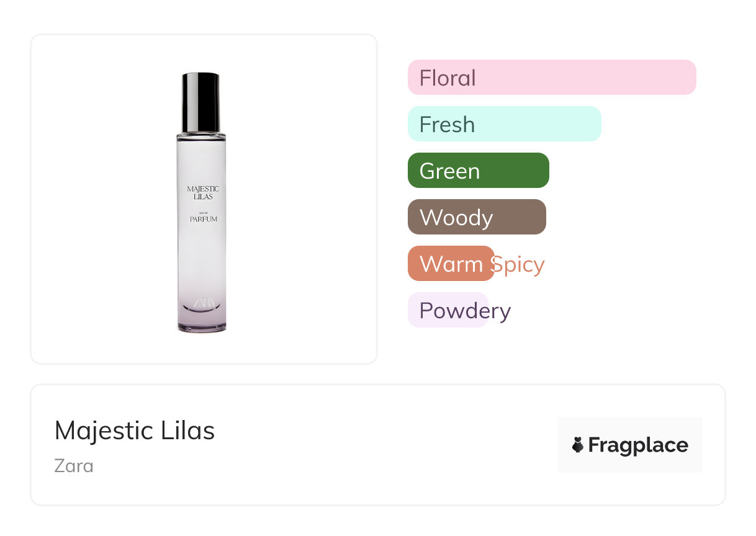The width and height of the screenshot is (756, 536).
Task: Click the Woody label text
Action: (456, 218)
